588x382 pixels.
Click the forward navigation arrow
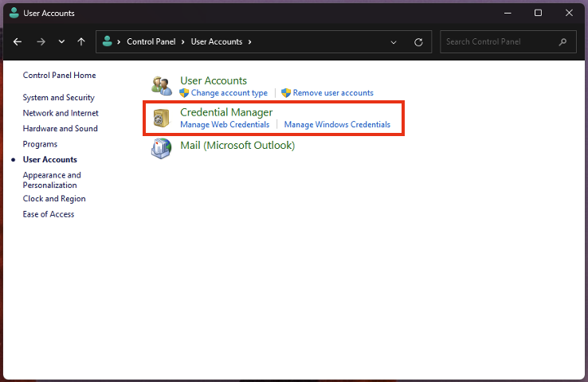pyautogui.click(x=41, y=41)
